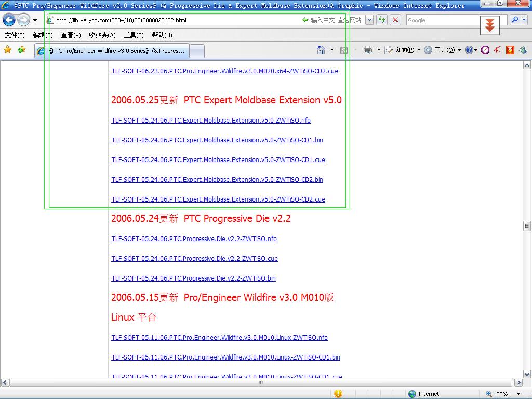The height and width of the screenshot is (399, 532).
Task: Click the 100% zoom level button
Action: [497, 394]
